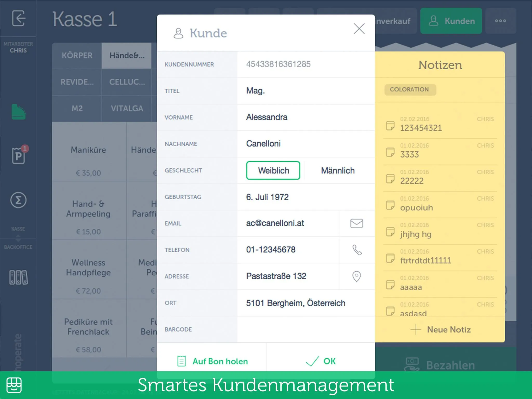Image resolution: width=532 pixels, height=399 pixels.
Task: Click the note icon for 123454321
Action: pyautogui.click(x=390, y=125)
